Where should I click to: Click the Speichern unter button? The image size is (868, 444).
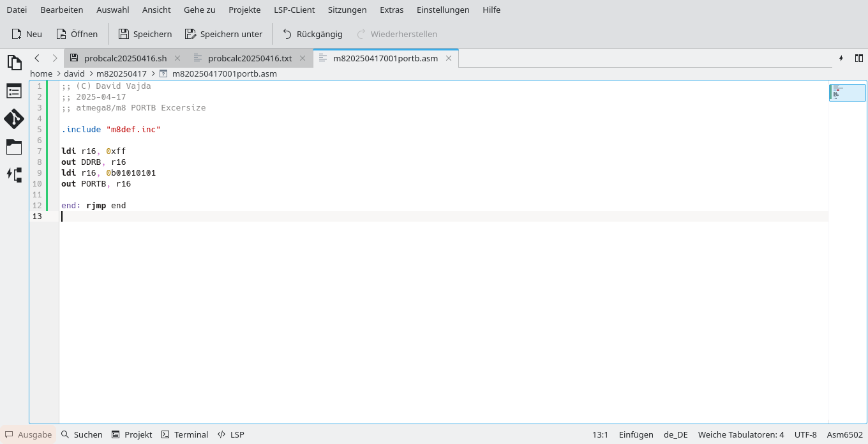point(223,33)
